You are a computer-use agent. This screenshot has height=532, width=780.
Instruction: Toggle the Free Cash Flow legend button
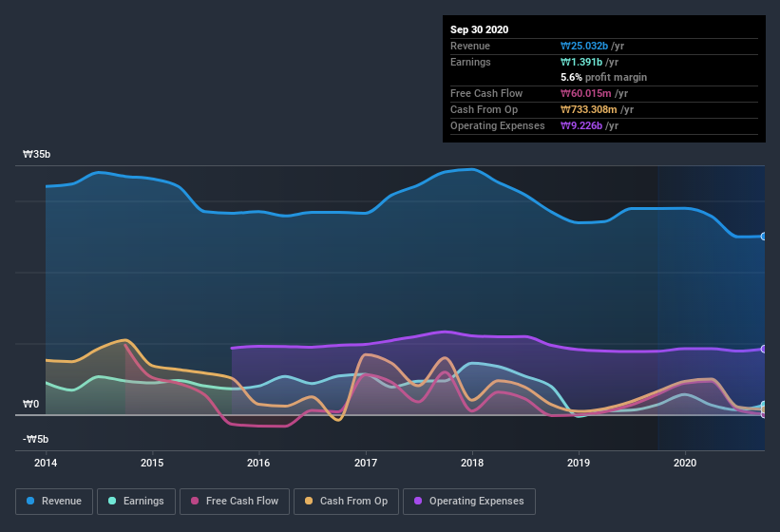(235, 502)
